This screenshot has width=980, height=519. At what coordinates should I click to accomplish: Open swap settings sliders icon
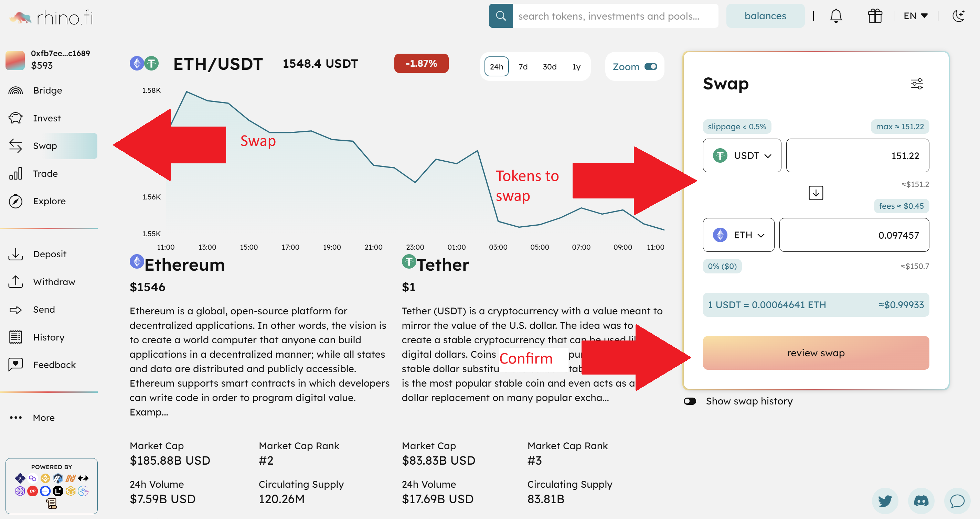(x=916, y=84)
